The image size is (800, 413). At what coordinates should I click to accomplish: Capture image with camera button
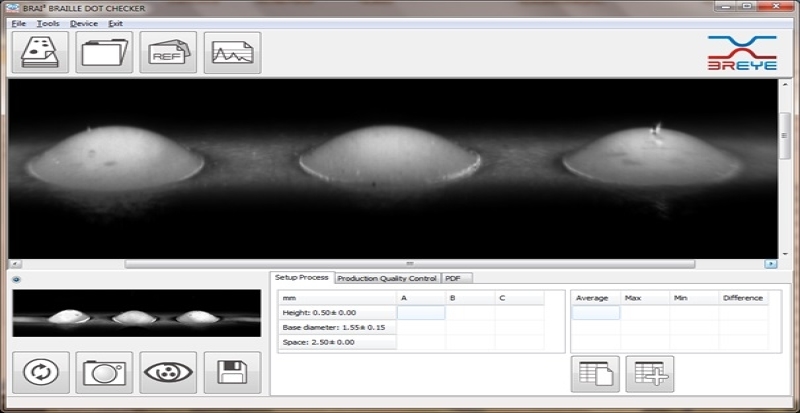click(x=105, y=372)
